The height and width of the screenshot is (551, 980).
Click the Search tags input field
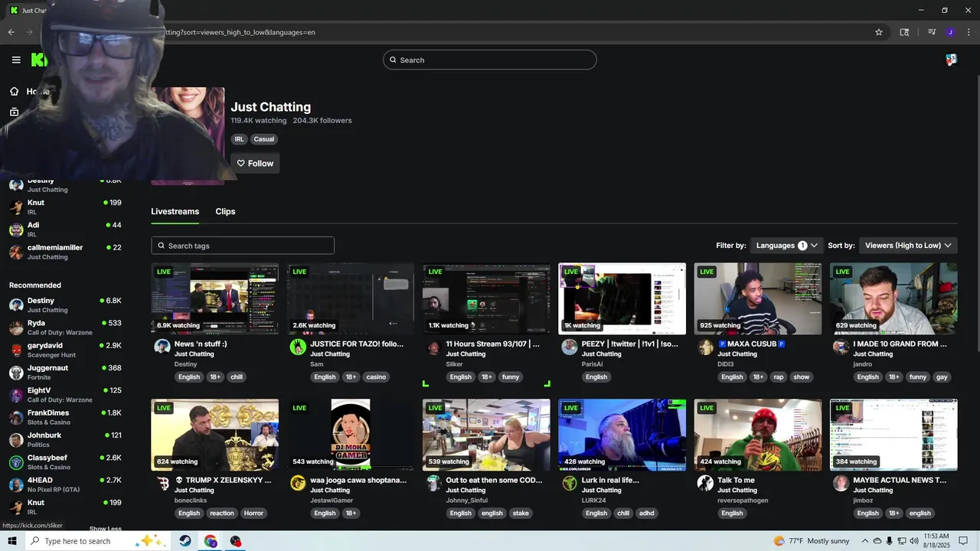click(243, 246)
